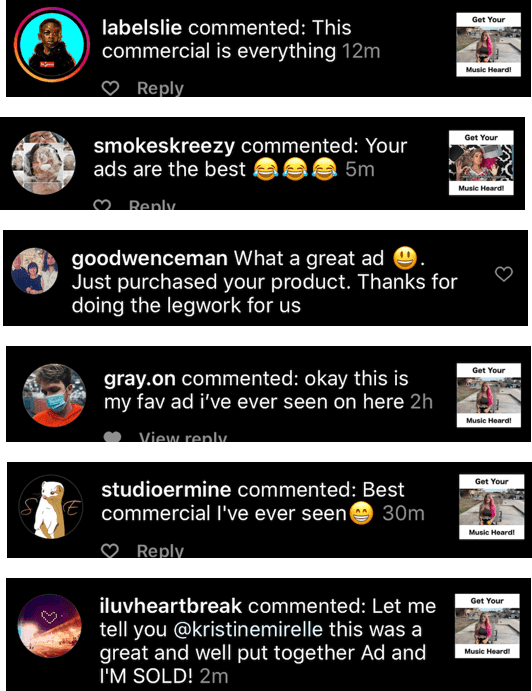Open post thumbnail beside iluvheartbreak's comment
The image size is (532, 691).
tap(487, 626)
